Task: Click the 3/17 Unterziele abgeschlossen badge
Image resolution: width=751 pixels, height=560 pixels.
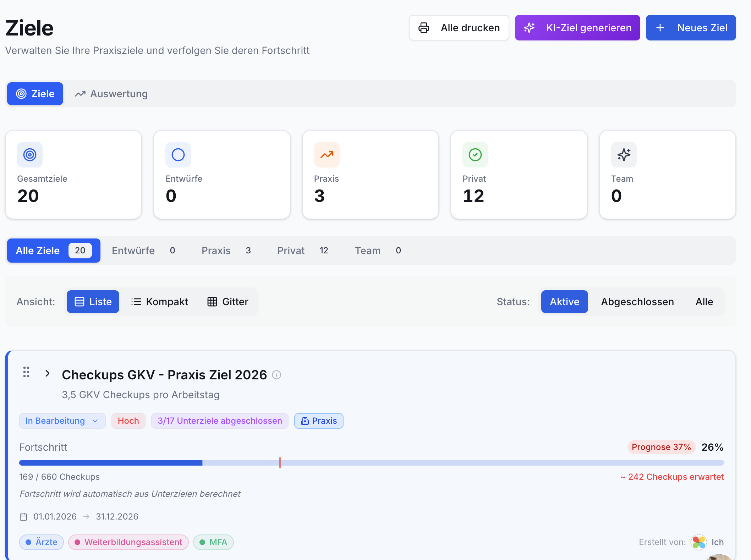Action: (220, 421)
